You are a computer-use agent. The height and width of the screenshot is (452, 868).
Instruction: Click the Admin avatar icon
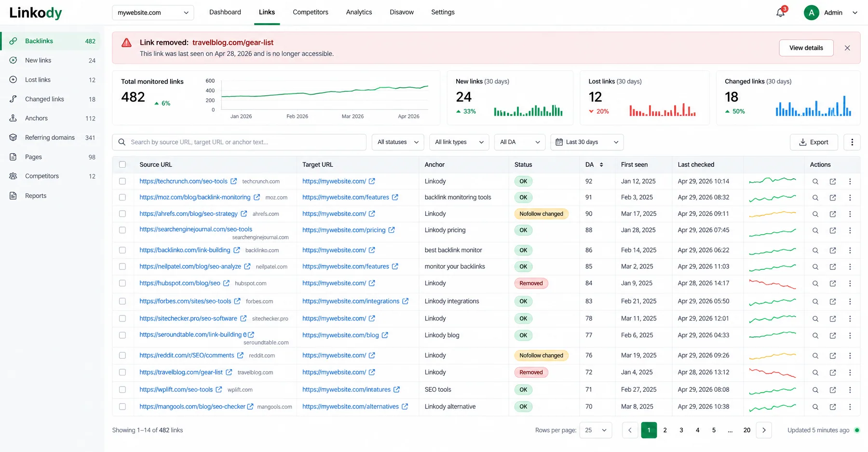812,13
